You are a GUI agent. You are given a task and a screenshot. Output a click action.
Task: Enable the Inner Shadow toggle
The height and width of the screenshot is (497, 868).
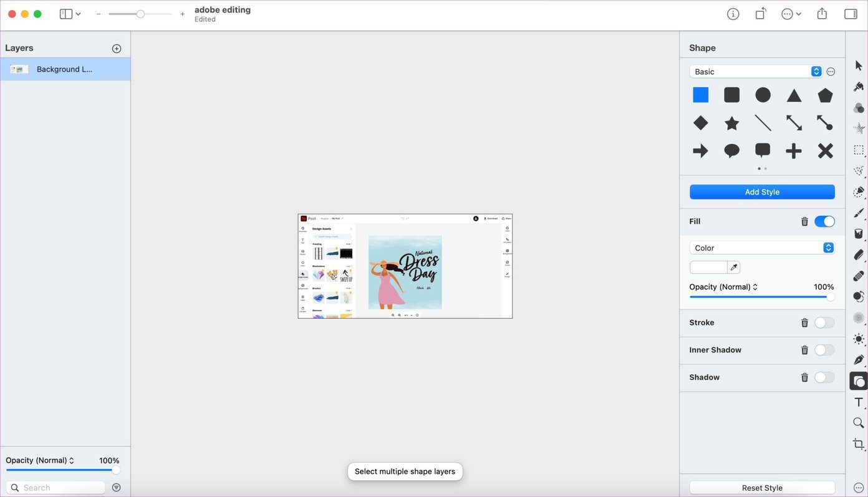[x=824, y=350]
